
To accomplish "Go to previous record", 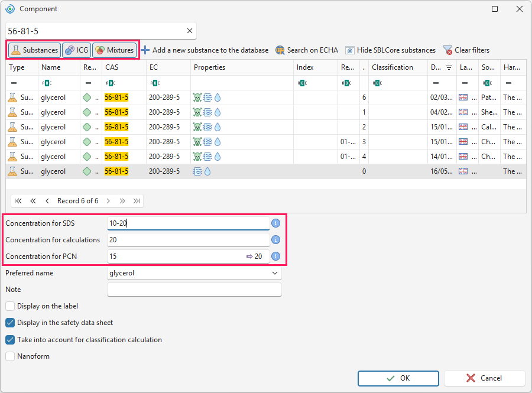I will pyautogui.click(x=47, y=201).
